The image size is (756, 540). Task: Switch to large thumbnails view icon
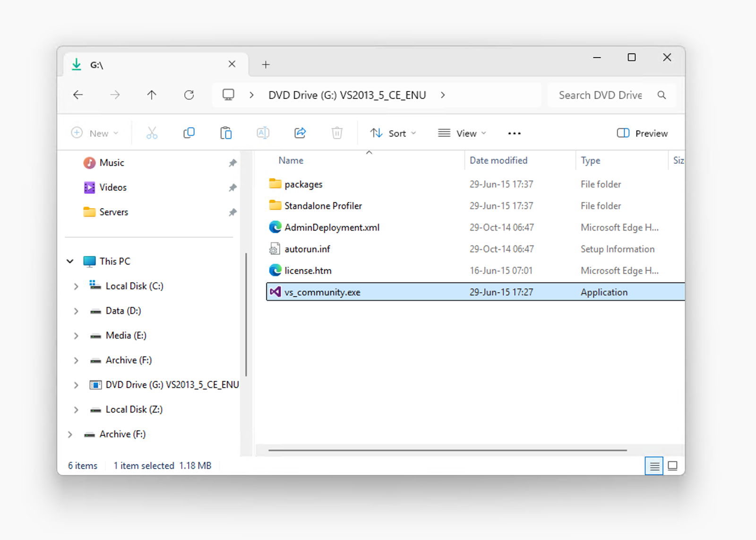click(673, 466)
